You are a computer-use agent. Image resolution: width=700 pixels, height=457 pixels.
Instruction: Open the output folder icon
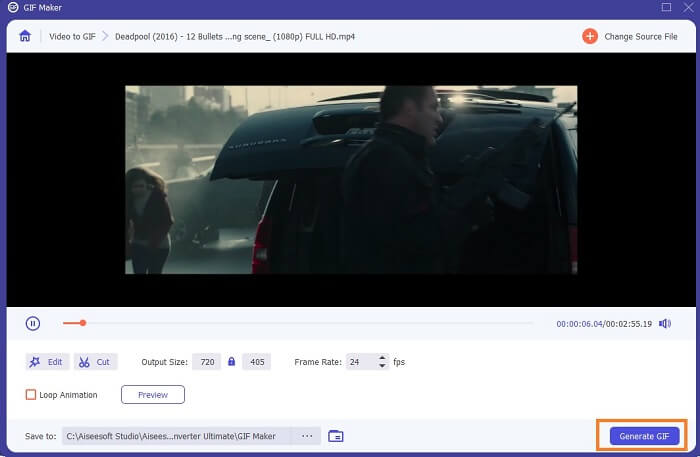coord(336,436)
